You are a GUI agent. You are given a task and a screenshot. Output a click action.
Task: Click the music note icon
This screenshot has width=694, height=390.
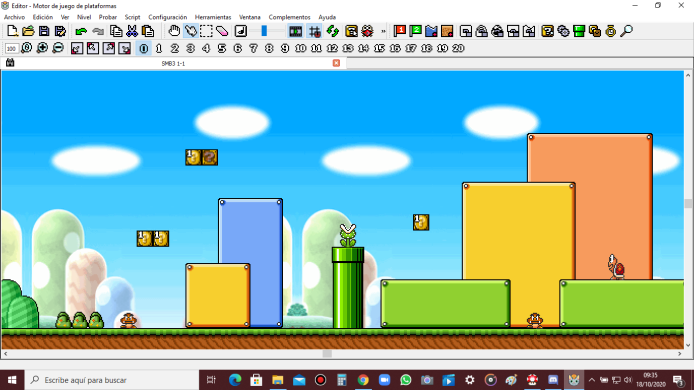tap(241, 31)
